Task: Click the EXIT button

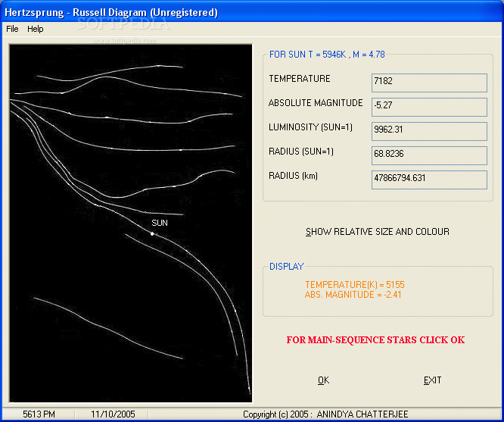Action: (432, 380)
